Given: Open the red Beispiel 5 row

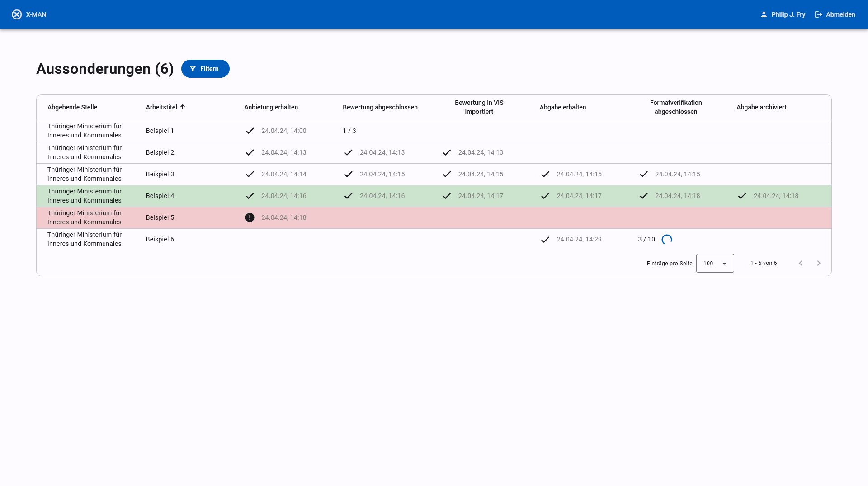Looking at the screenshot, I should (x=434, y=217).
